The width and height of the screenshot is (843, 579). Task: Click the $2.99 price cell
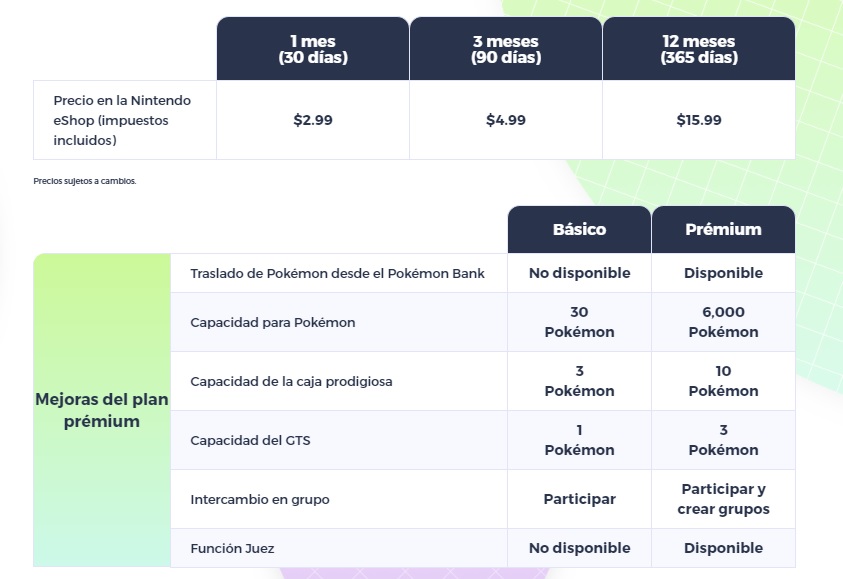click(x=312, y=120)
